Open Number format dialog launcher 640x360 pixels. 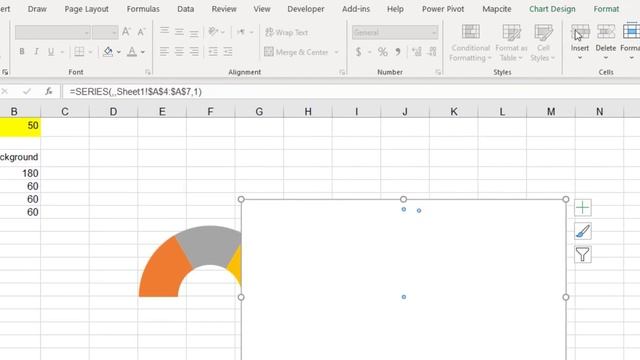438,72
